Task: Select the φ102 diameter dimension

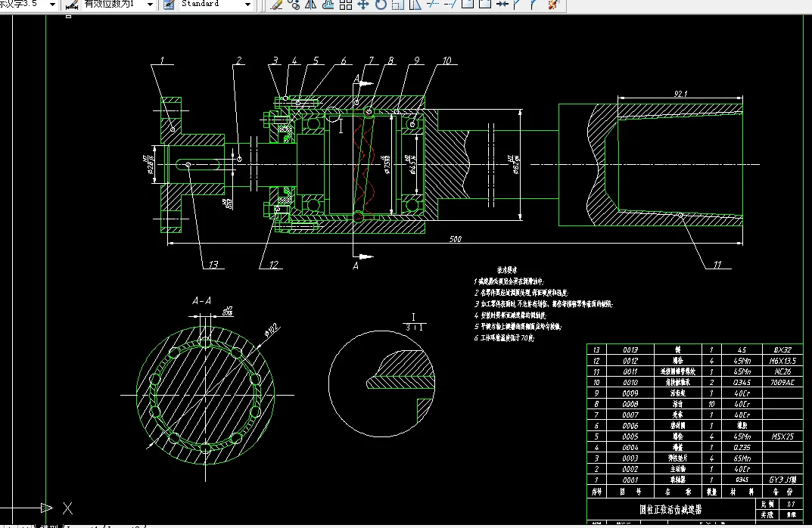Action: [272, 331]
